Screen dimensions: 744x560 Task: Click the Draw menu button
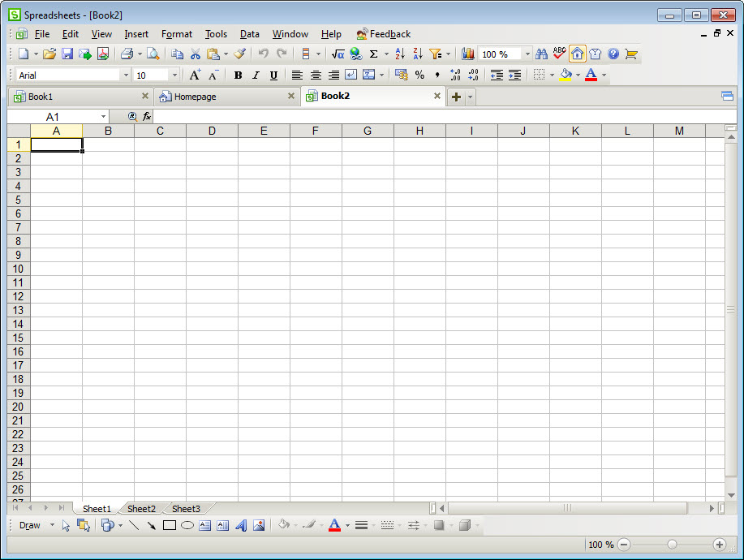(x=30, y=525)
